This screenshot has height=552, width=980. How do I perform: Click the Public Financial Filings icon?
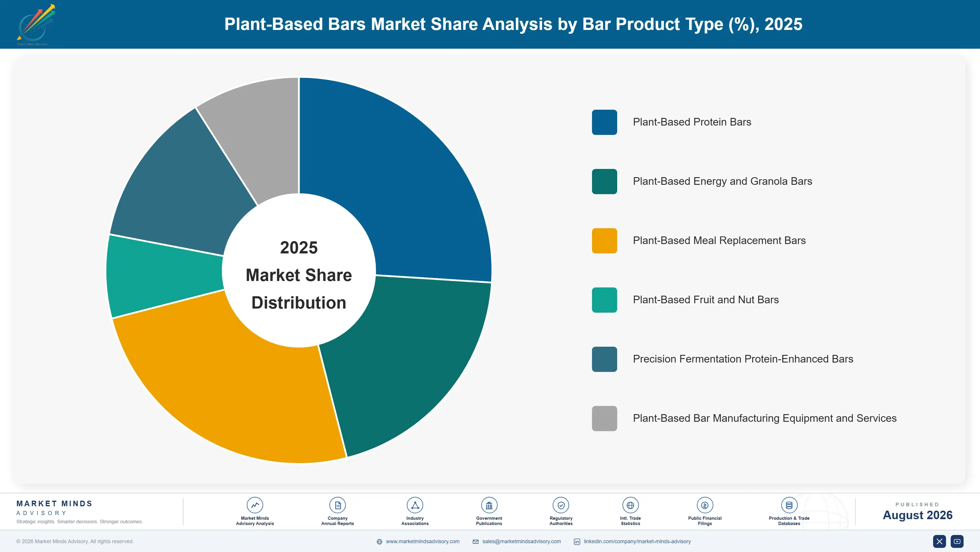(705, 505)
